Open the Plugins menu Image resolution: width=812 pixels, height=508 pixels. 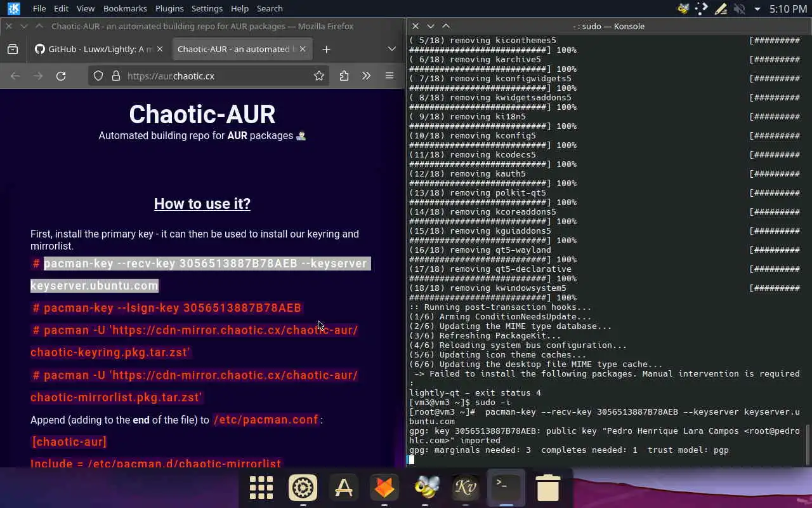click(169, 8)
